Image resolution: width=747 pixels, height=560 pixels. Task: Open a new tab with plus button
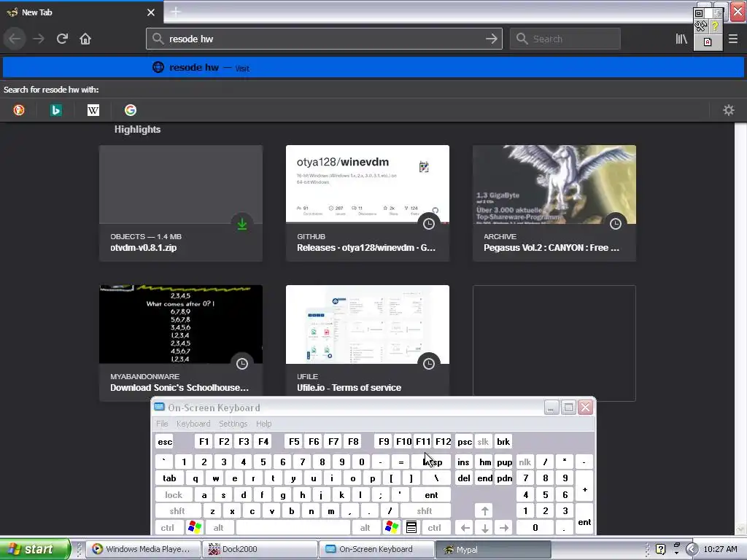pos(175,12)
